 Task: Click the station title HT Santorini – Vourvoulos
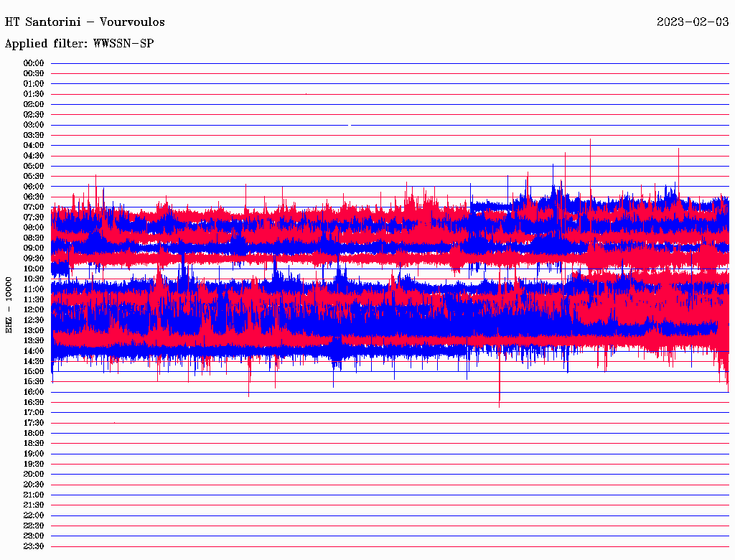tap(85, 22)
